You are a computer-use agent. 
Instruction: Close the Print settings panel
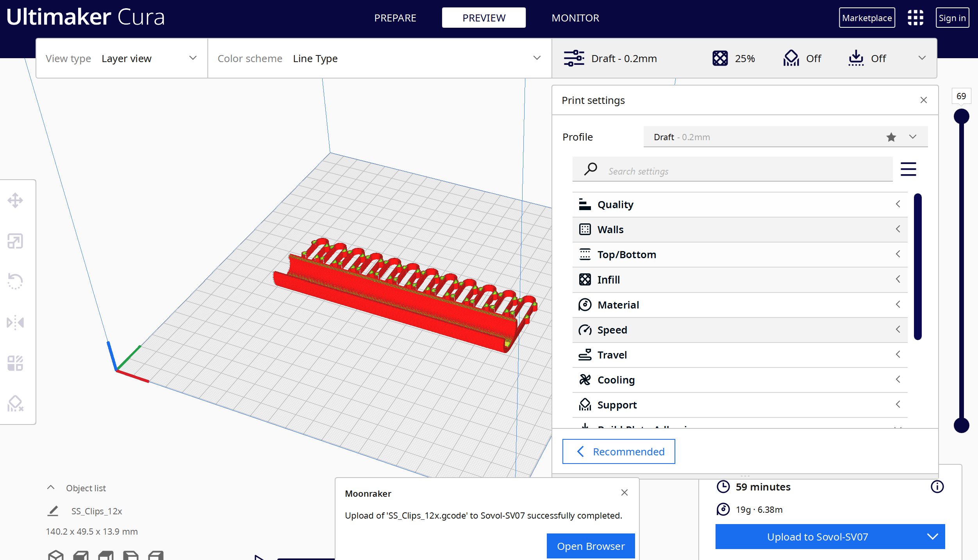point(923,100)
